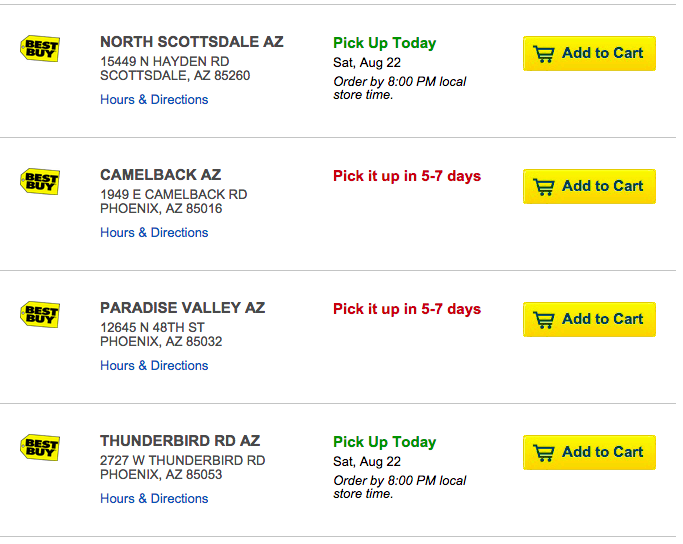683x544 pixels.
Task: Add to Cart for North Scottsdale pickup
Action: (589, 54)
